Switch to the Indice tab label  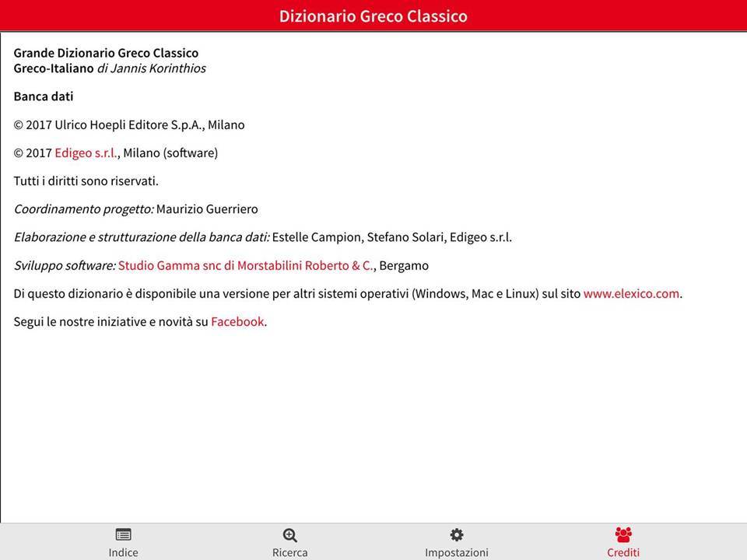click(124, 552)
